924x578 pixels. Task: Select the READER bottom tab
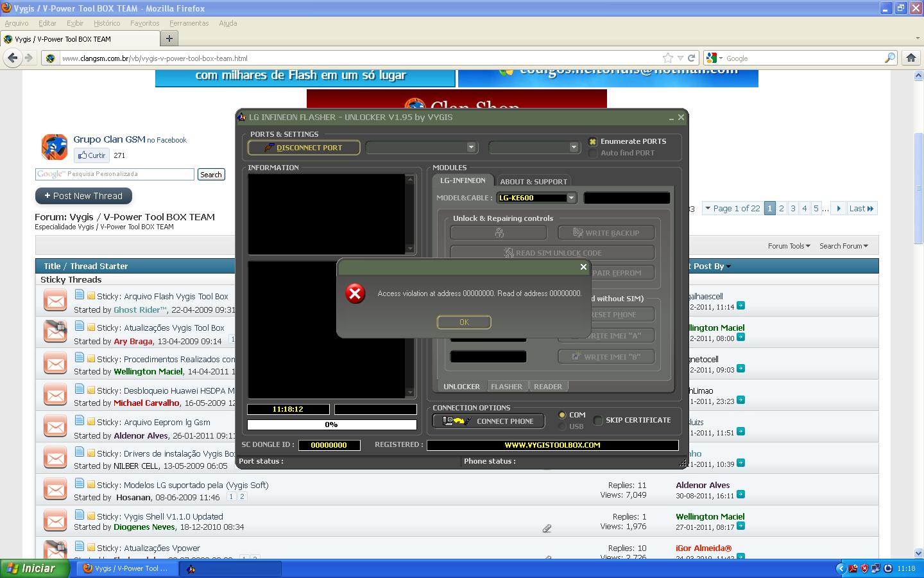coord(547,387)
